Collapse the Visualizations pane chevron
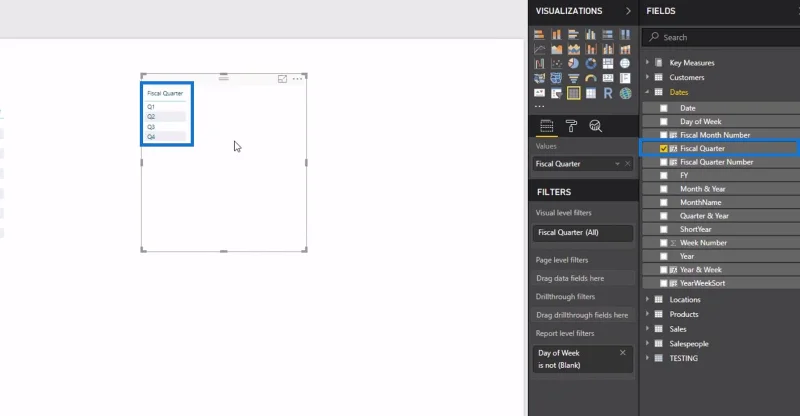800x416 pixels. (x=628, y=11)
